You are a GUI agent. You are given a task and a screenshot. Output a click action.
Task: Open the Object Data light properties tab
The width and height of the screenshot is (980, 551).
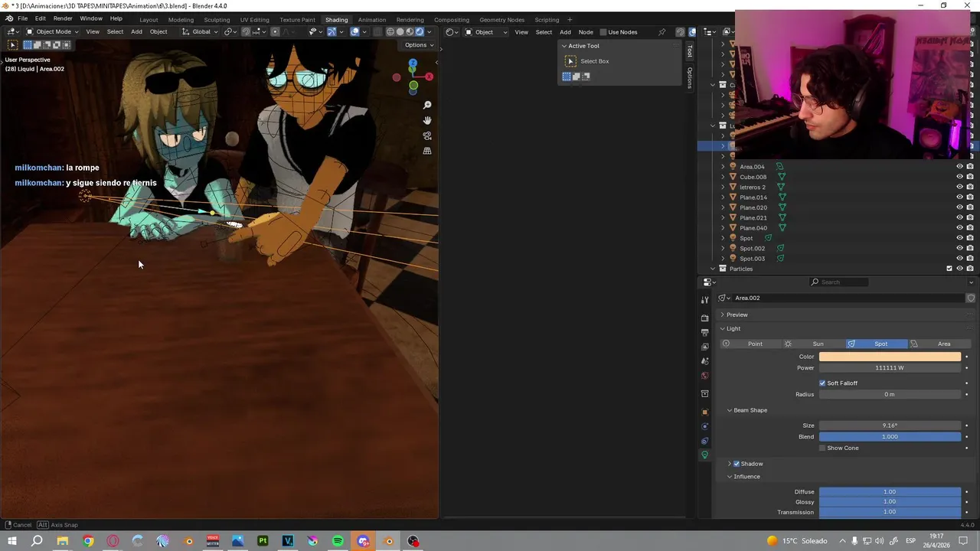point(705,455)
